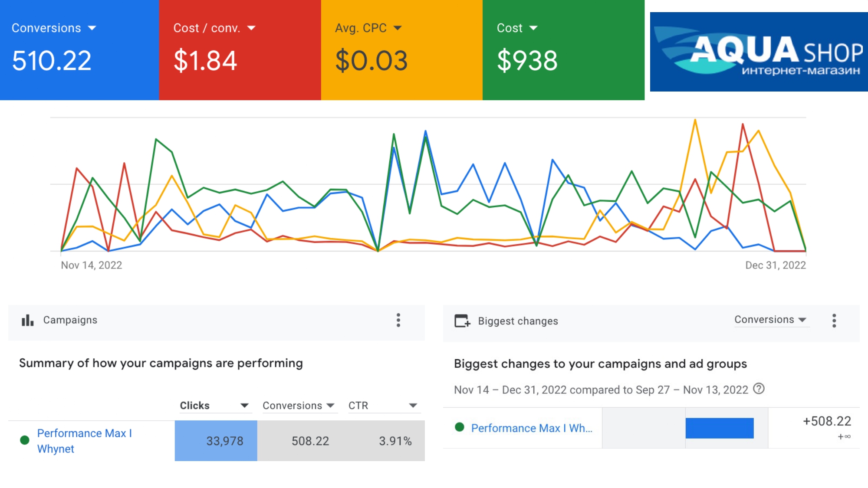868x488 pixels.
Task: Open the Clicks column dropdown
Action: coord(244,406)
